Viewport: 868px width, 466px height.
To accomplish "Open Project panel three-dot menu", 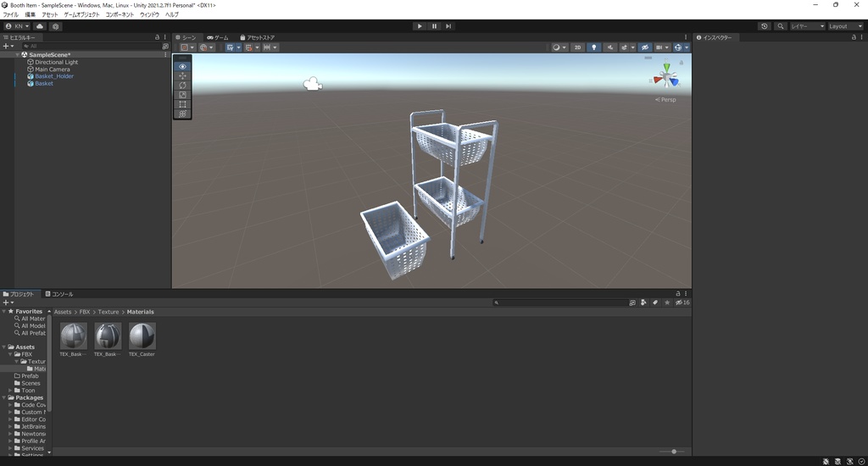I will [685, 293].
